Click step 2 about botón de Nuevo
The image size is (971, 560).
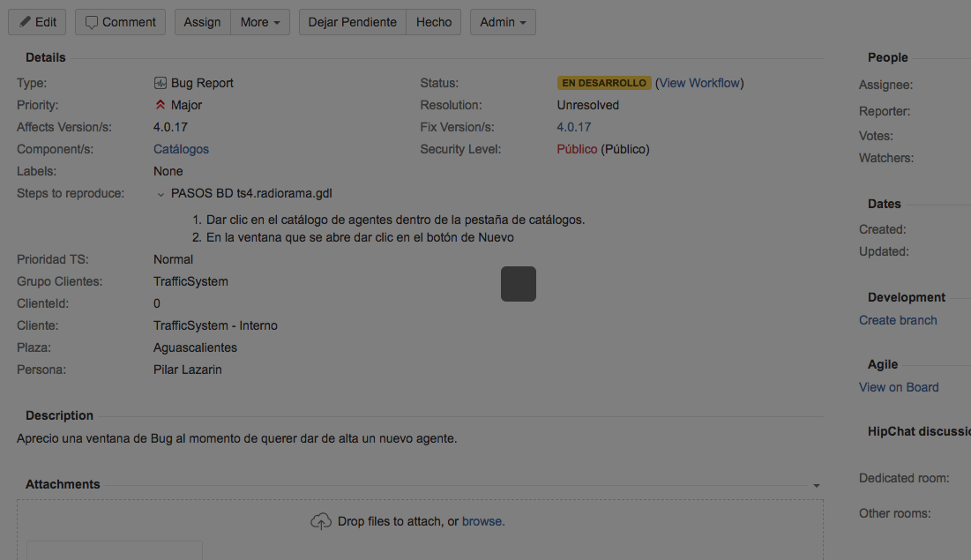pyautogui.click(x=360, y=238)
